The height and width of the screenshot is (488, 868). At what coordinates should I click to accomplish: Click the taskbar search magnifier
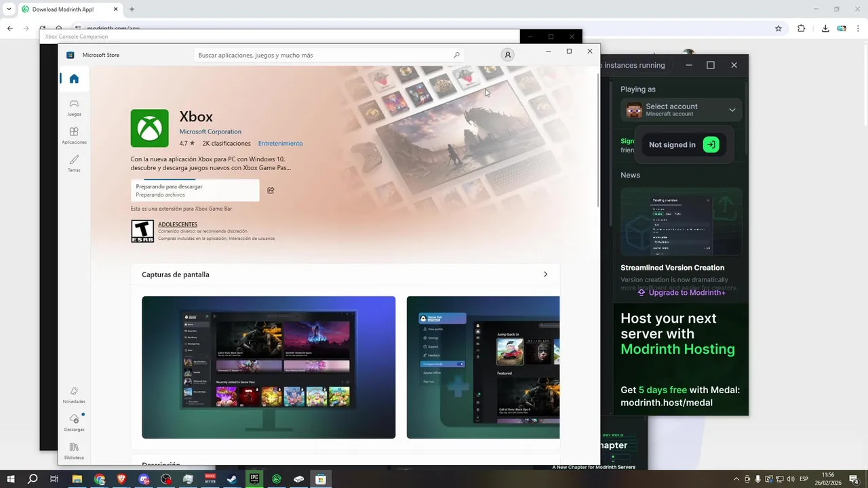[33, 479]
